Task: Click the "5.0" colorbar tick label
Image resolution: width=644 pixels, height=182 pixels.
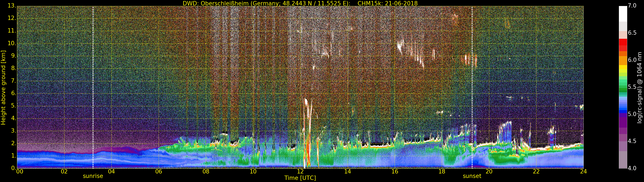Action: tap(632, 114)
